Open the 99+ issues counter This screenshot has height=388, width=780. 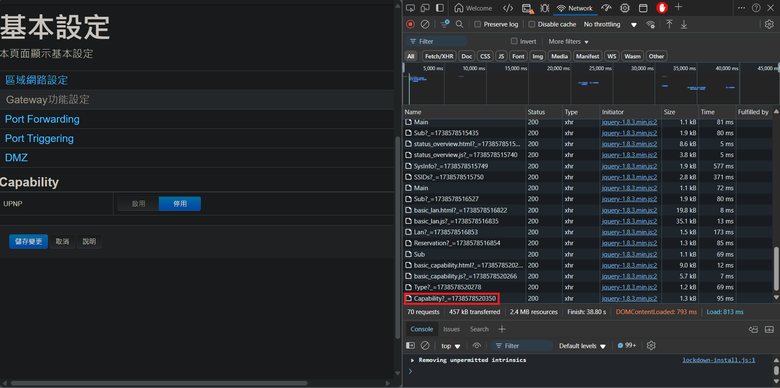point(627,345)
